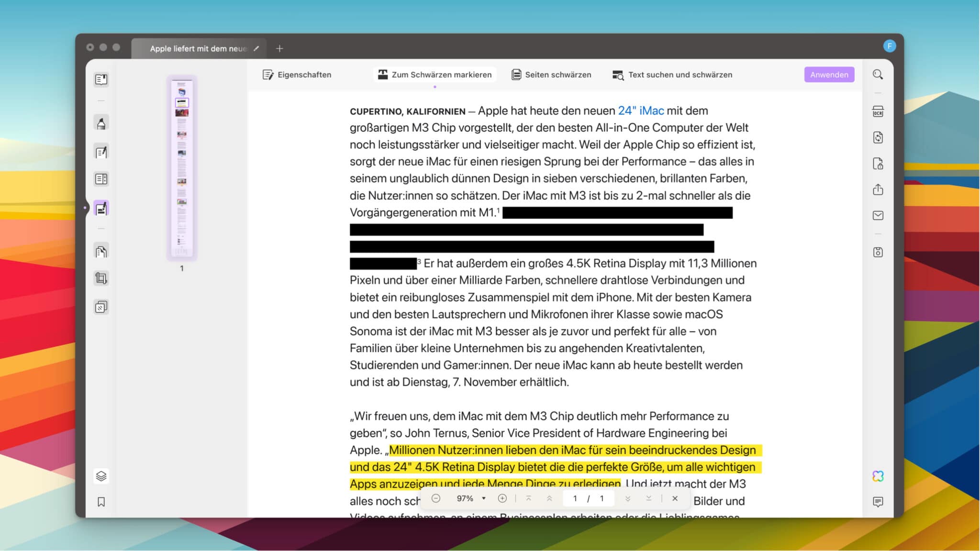
Task: Expand the zoom percentage dropdown
Action: click(484, 498)
